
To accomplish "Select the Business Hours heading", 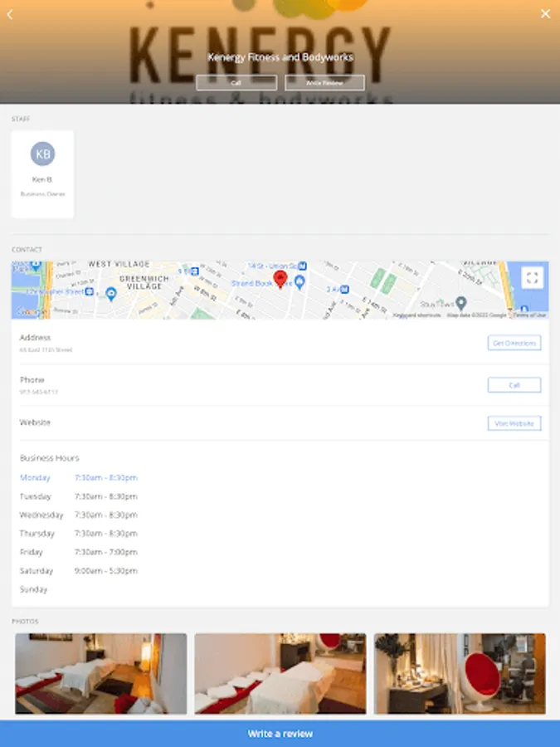I will (x=50, y=458).
